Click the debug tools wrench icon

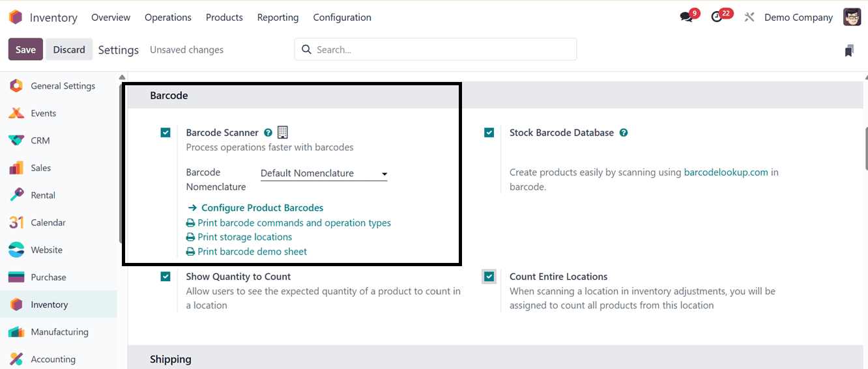pyautogui.click(x=749, y=18)
